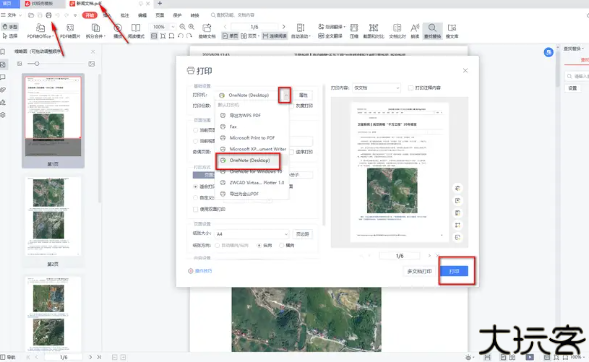
Task: Open the bookmark panel from left sidebar
Action: point(3,52)
